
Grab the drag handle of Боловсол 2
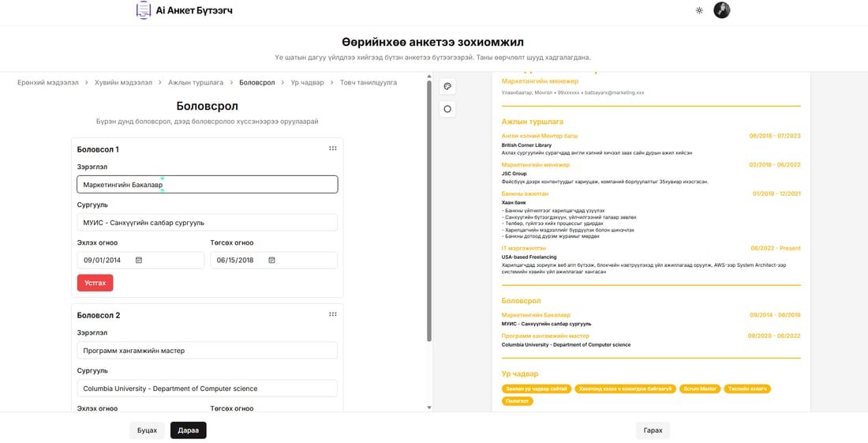click(x=333, y=314)
